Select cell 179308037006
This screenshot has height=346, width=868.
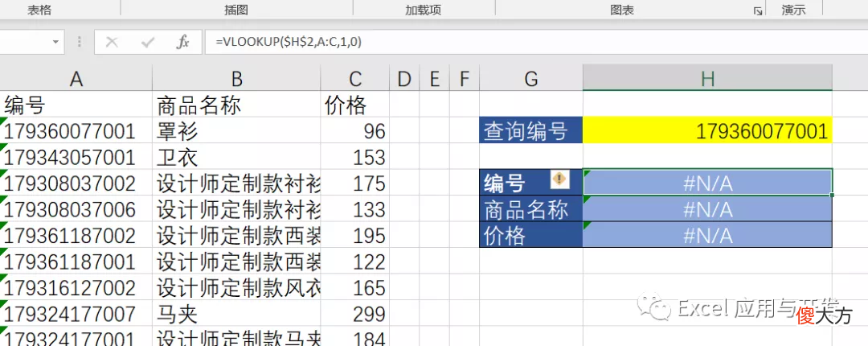click(76, 209)
